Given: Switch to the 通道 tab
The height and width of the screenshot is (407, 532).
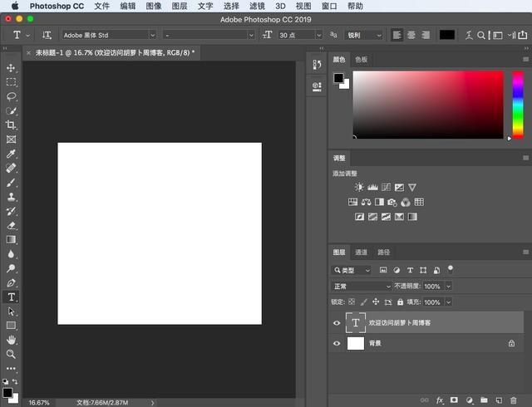Looking at the screenshot, I should coord(361,252).
